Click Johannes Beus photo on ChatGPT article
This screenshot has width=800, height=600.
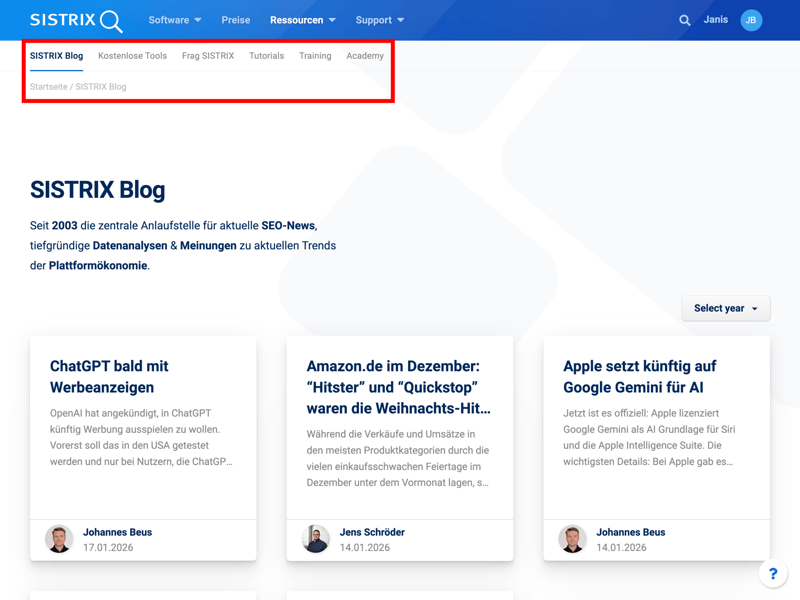[59, 539]
